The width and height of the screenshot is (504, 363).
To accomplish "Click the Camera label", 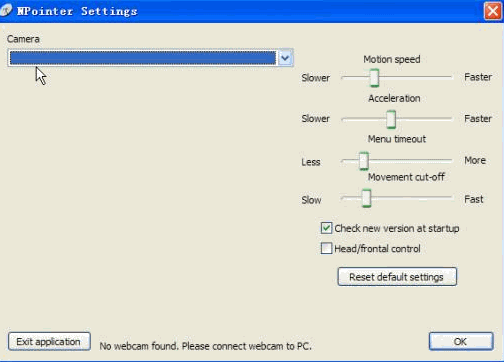I will (x=23, y=39).
